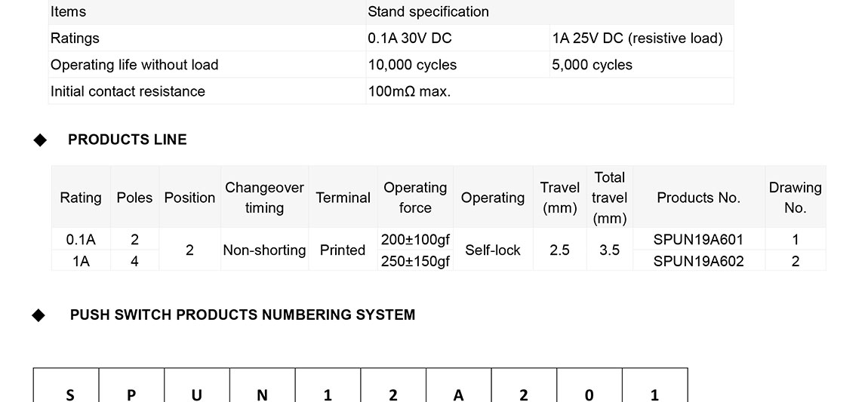Select the 10,000 cycles cell
This screenshot has height=402, width=868.
tap(412, 65)
